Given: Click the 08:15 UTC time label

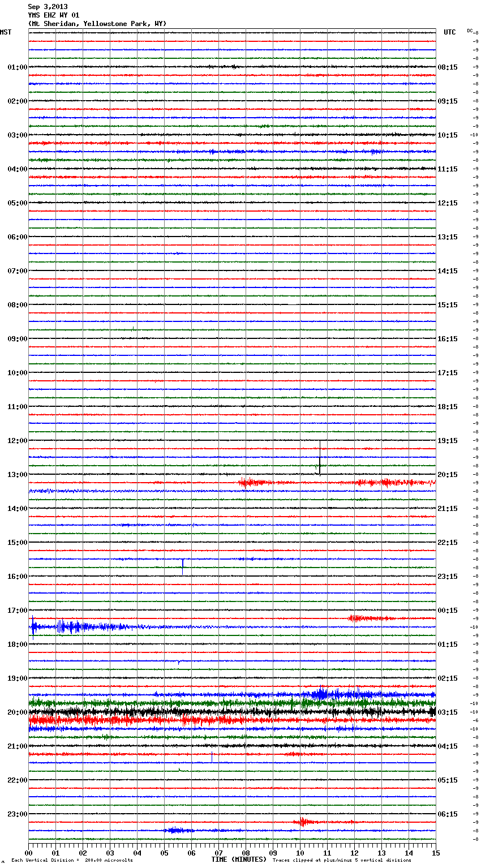Looking at the screenshot, I should [x=448, y=67].
